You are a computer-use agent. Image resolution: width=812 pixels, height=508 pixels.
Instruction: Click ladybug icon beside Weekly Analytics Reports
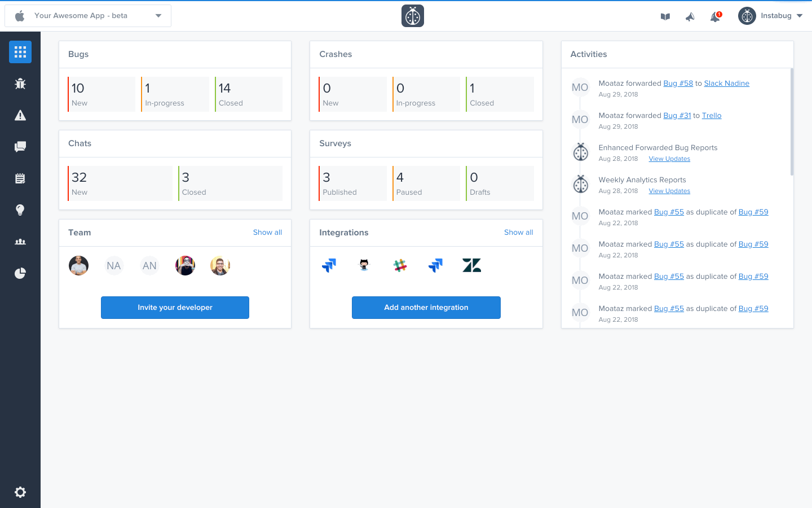(x=580, y=184)
